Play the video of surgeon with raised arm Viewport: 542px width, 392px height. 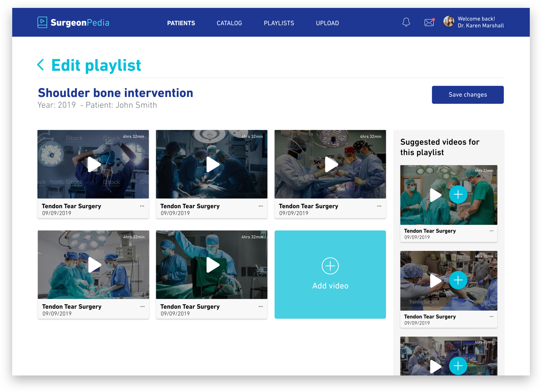point(213,265)
